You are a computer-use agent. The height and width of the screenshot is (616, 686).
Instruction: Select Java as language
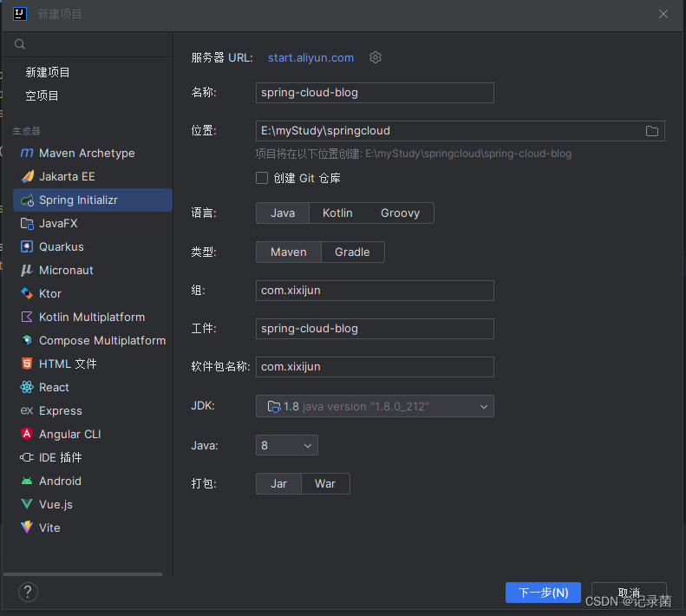pos(283,213)
